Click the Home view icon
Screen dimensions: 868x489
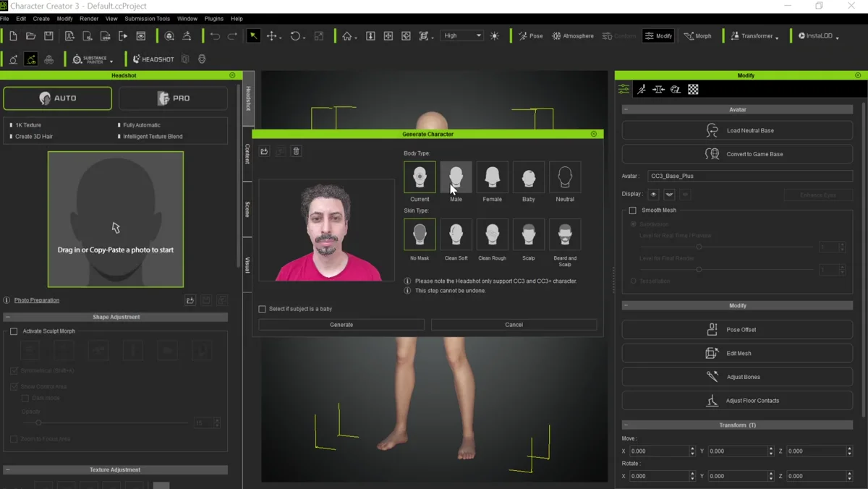point(347,35)
